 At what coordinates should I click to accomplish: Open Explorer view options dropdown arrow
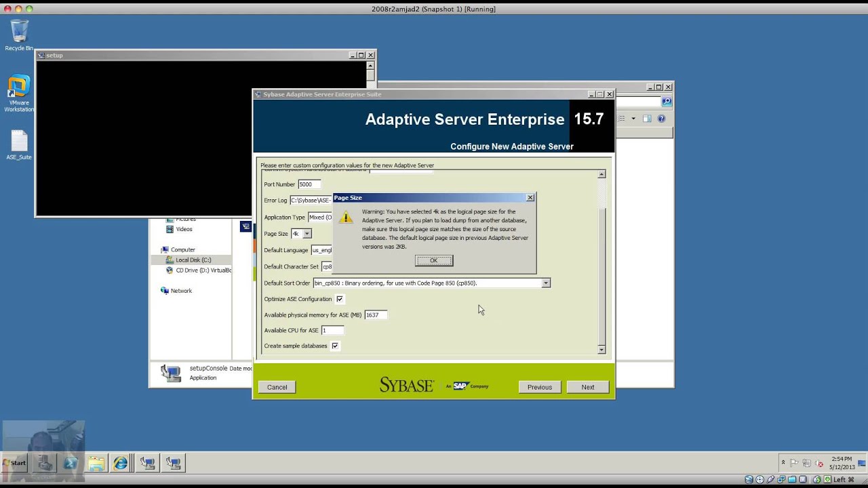pos(633,119)
